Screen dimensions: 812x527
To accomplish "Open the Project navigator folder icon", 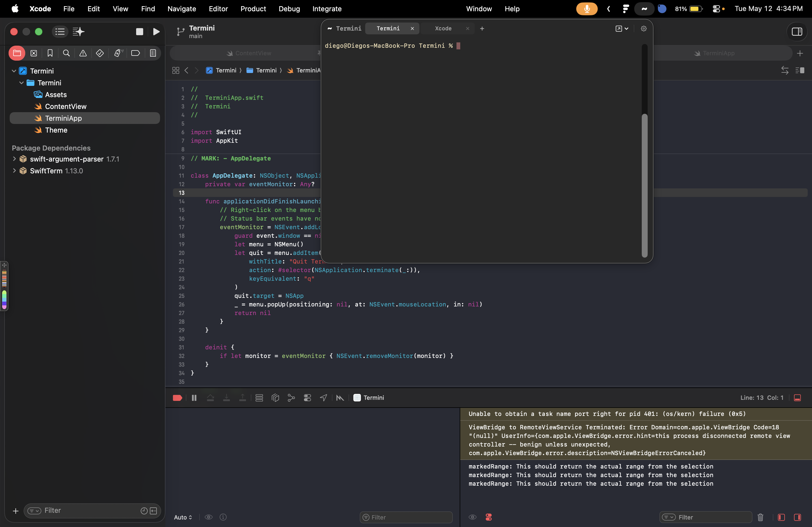I will pos(17,53).
